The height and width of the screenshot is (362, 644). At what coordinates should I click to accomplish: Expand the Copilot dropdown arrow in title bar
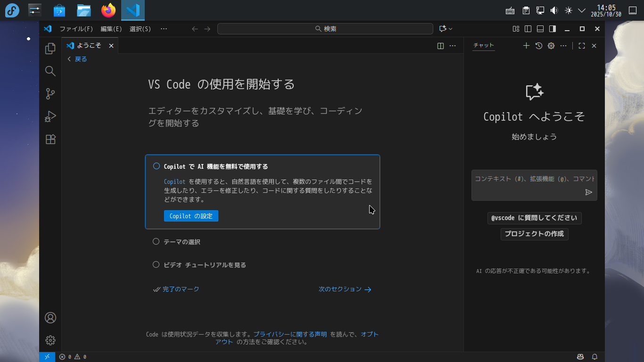coord(450,29)
